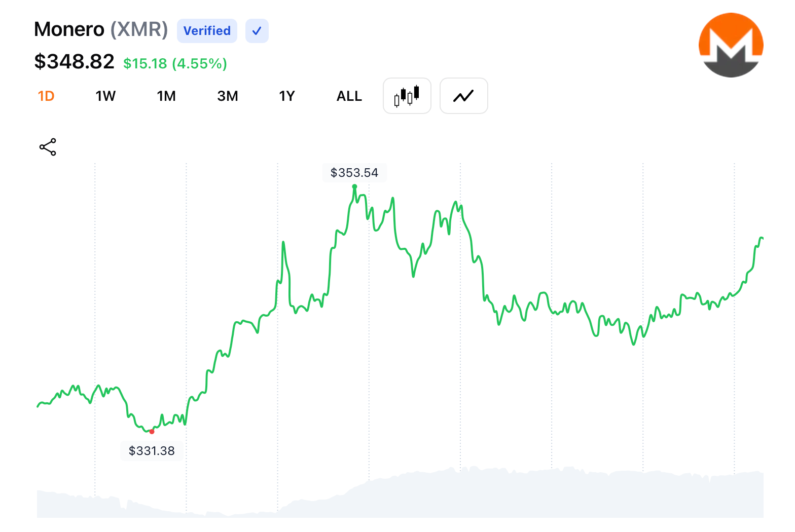Screen dimensions: 795x532
Task: Click the Monero coin name heading
Action: point(69,29)
